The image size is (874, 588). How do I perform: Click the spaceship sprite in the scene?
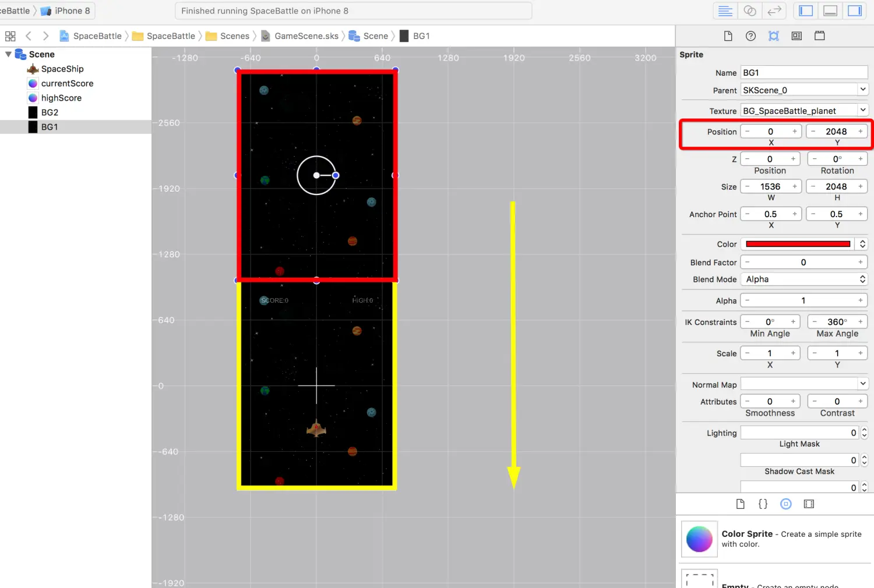pyautogui.click(x=316, y=428)
